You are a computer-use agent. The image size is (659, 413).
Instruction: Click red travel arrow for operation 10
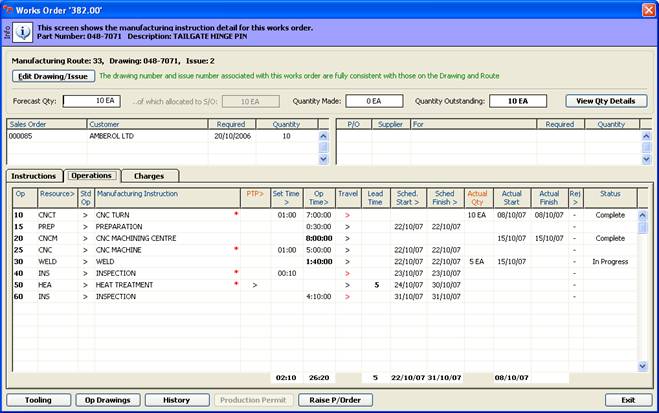(347, 215)
